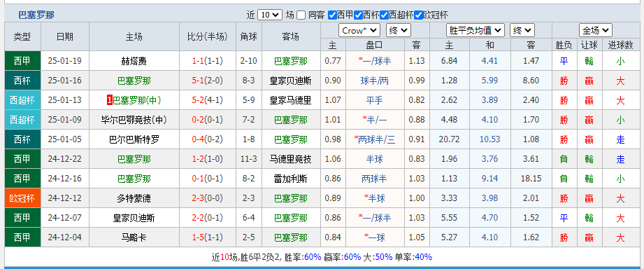Click home team 毕尔巴鄂竞技(中)
This screenshot has width=644, height=269.
tap(134, 120)
